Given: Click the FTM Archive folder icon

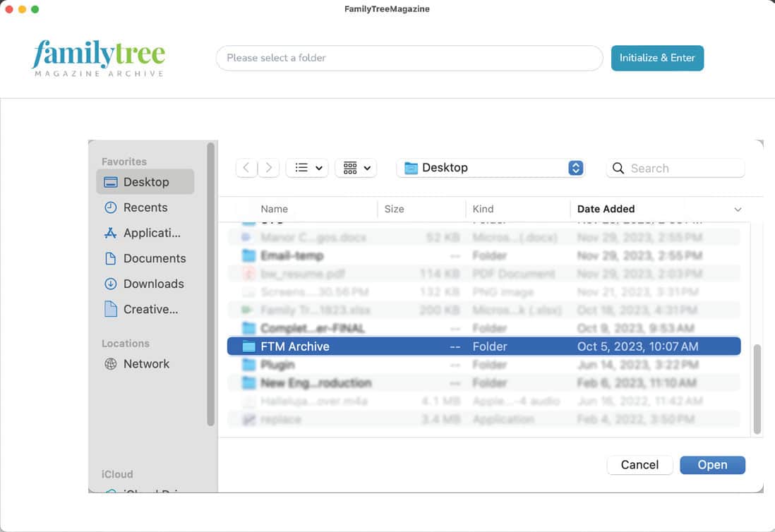Looking at the screenshot, I should coord(248,346).
